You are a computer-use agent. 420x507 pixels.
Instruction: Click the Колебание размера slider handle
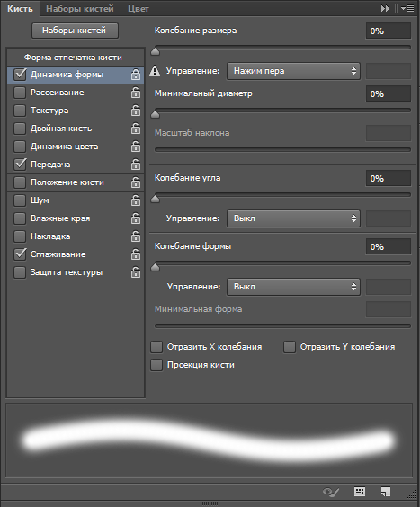click(x=156, y=51)
